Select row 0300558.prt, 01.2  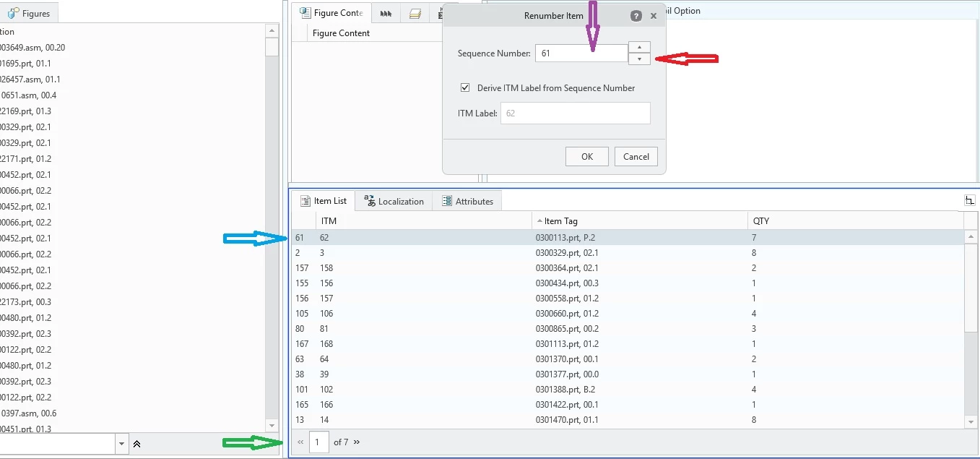627,299
